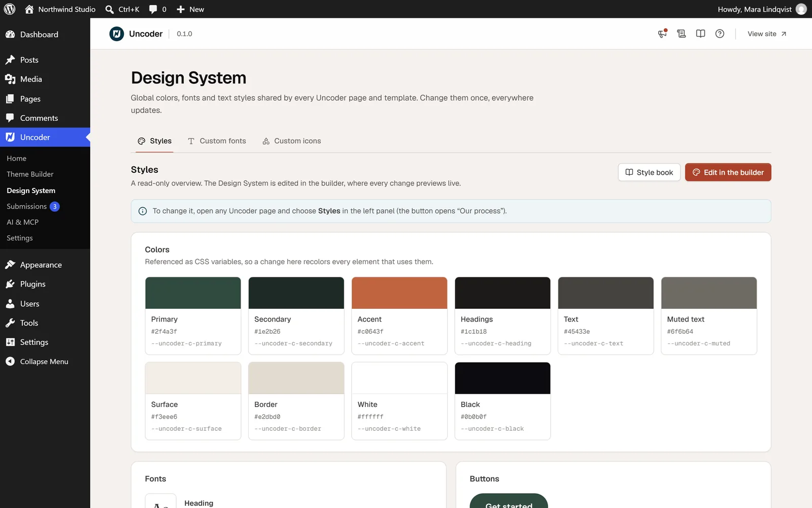Click the WordPress logo icon

(10, 9)
